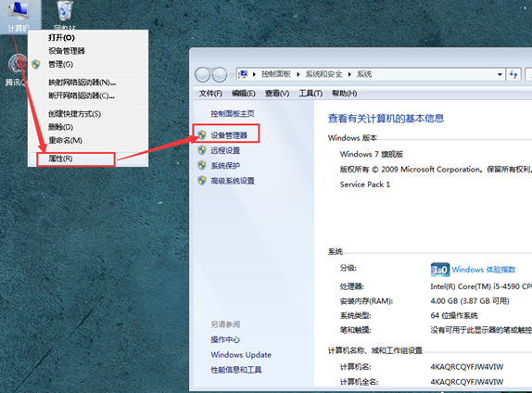
Task: Open the 高级系统设置 link
Action: (233, 181)
